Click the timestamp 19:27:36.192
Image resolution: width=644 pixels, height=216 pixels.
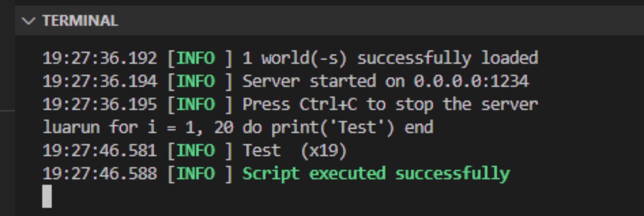(x=100, y=58)
